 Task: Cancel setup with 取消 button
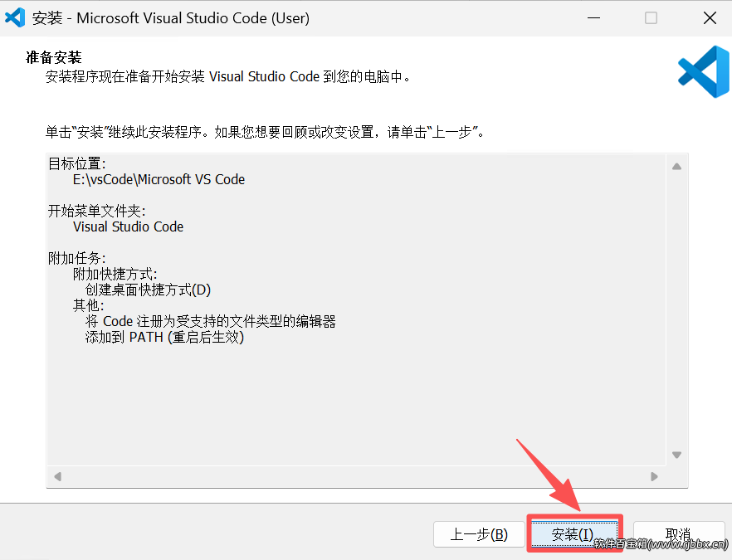pyautogui.click(x=678, y=534)
